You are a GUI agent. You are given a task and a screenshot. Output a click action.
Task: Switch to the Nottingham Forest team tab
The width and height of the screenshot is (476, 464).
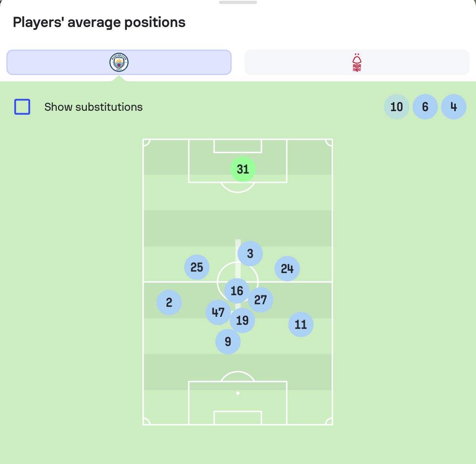click(x=357, y=62)
